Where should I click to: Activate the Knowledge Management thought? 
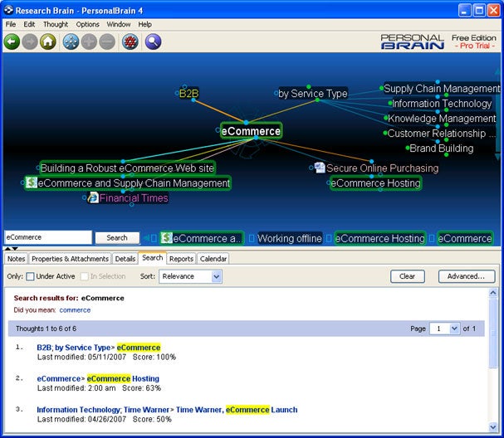coord(442,118)
